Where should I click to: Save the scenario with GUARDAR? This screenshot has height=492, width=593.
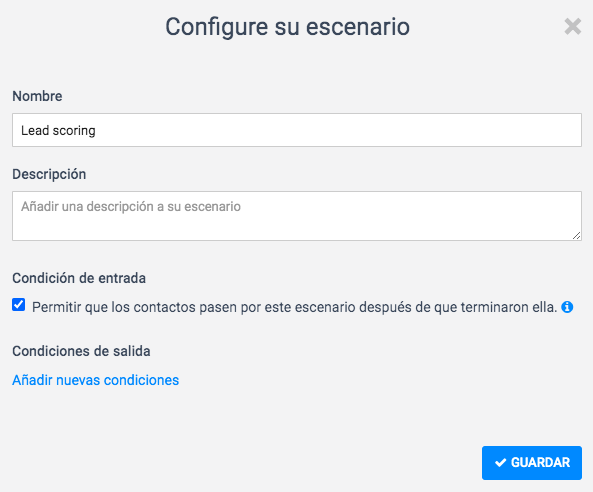point(532,463)
